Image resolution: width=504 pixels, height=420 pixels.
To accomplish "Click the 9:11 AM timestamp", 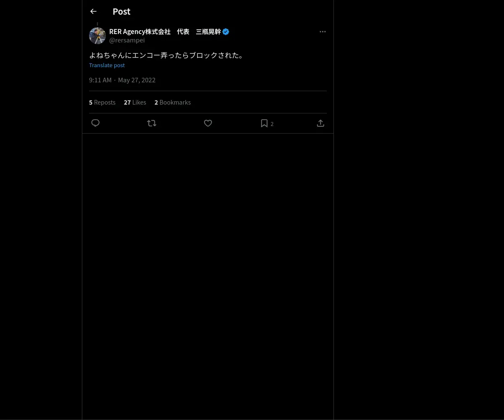I will pyautogui.click(x=100, y=80).
